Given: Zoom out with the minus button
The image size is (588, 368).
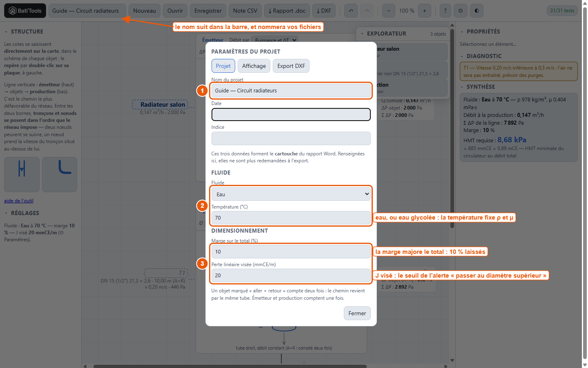Looking at the screenshot, I should point(389,11).
